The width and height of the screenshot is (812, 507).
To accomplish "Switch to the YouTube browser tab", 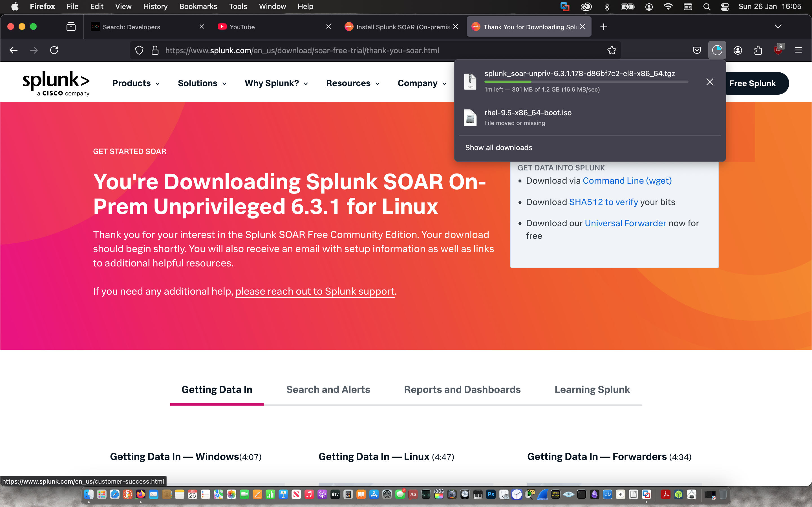I will click(x=242, y=27).
